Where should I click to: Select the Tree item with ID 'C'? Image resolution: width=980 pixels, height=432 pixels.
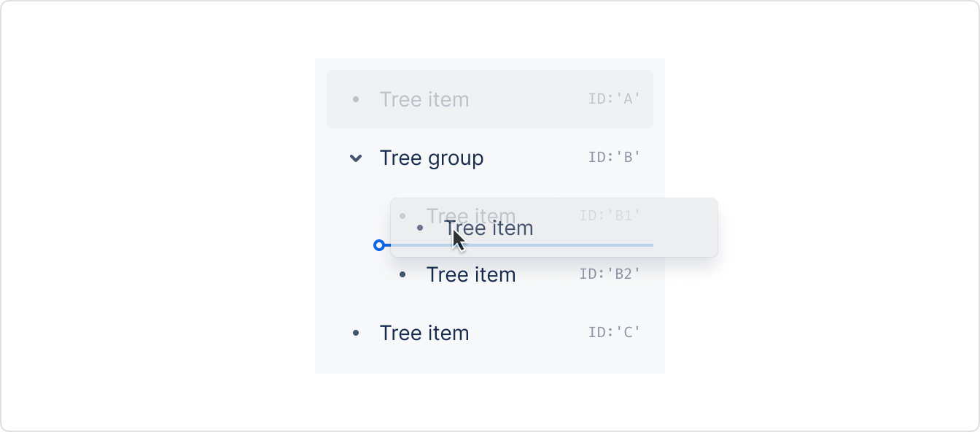(x=490, y=333)
